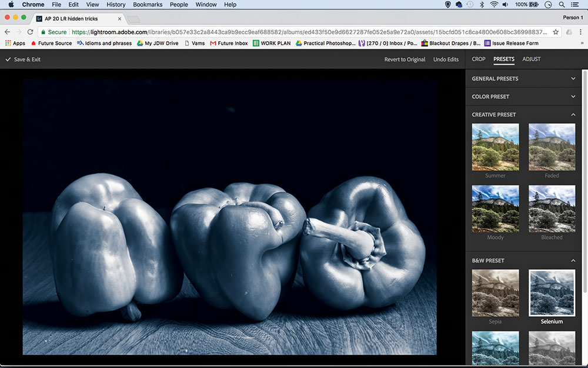This screenshot has height=368, width=588.
Task: Open the Future Source bookmark
Action: [x=51, y=43]
